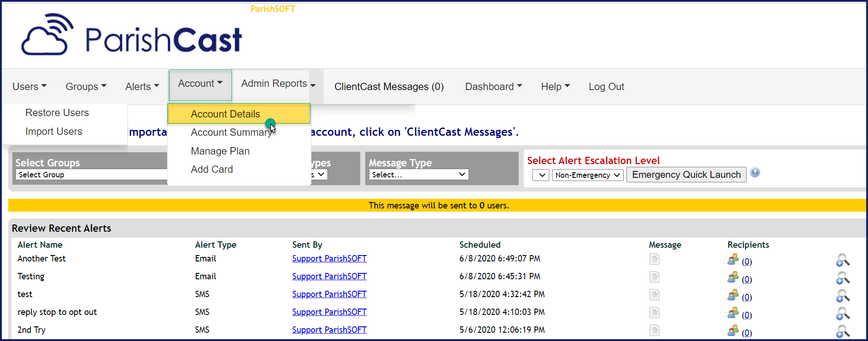Click recipient count (0) for Another Test
Viewport: 868px width, 341px height.
click(747, 261)
